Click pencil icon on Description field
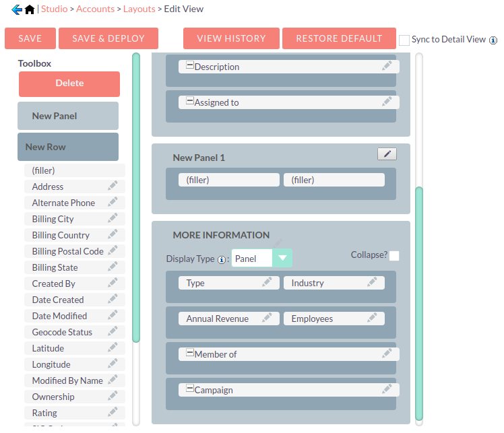The height and width of the screenshot is (433, 504). tap(387, 66)
